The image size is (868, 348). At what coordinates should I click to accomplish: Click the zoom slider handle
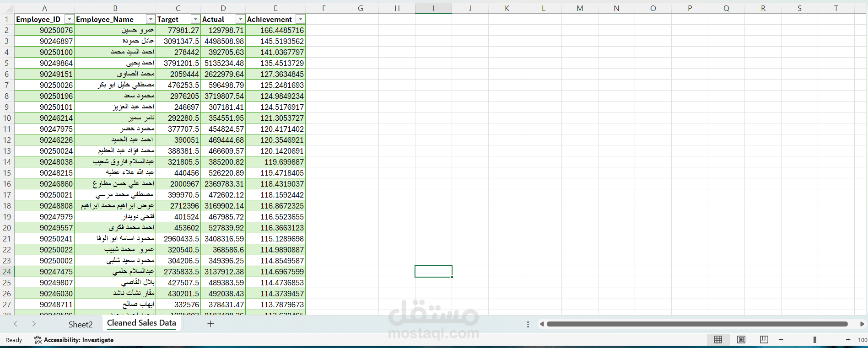pos(815,340)
